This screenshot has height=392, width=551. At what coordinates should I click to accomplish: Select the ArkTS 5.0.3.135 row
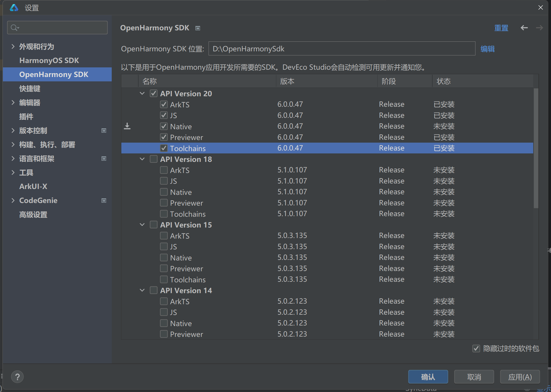(327, 236)
